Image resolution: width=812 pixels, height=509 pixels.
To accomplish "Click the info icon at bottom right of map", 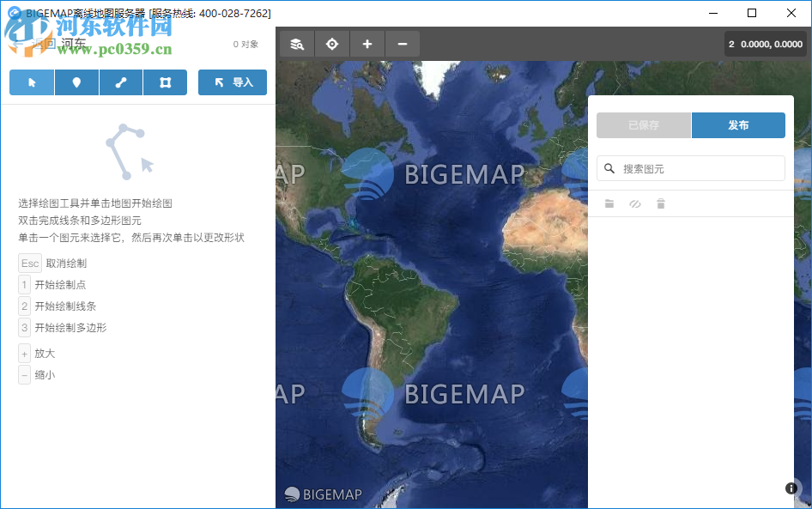I will [791, 488].
